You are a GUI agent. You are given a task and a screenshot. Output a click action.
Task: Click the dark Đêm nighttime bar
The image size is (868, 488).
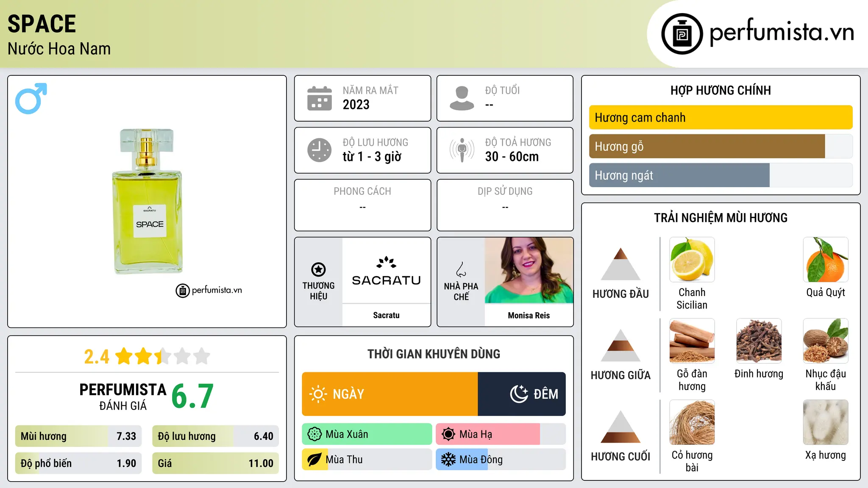(x=522, y=394)
